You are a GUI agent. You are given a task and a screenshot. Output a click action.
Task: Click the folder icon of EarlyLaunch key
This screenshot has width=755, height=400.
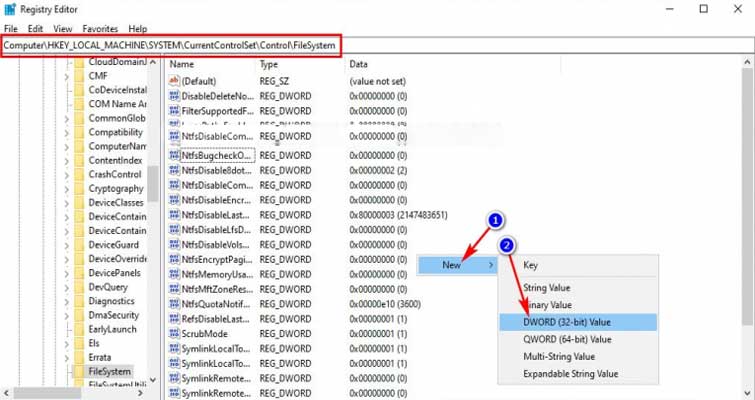[79, 329]
